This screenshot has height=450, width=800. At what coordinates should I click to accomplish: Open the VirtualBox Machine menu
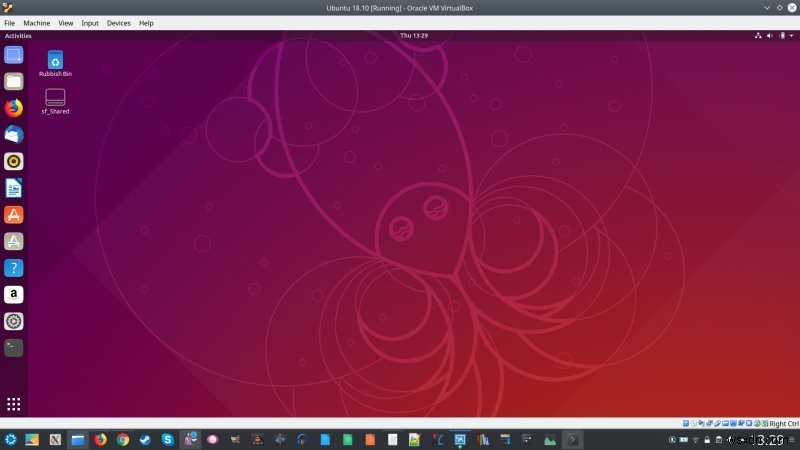click(x=37, y=23)
